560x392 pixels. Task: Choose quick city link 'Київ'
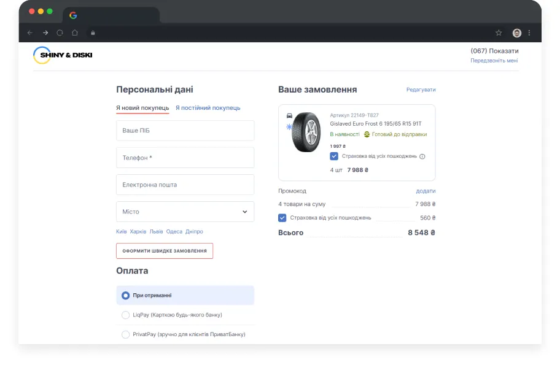(x=122, y=231)
